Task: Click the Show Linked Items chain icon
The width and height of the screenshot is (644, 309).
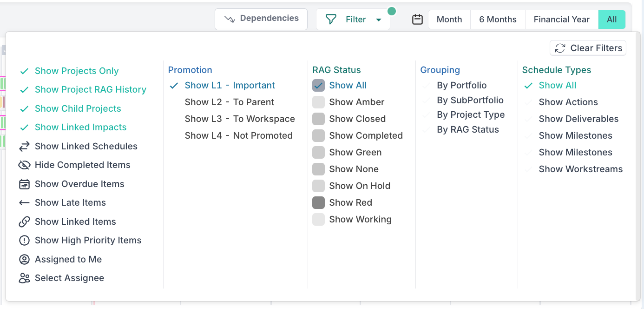Action: click(24, 222)
